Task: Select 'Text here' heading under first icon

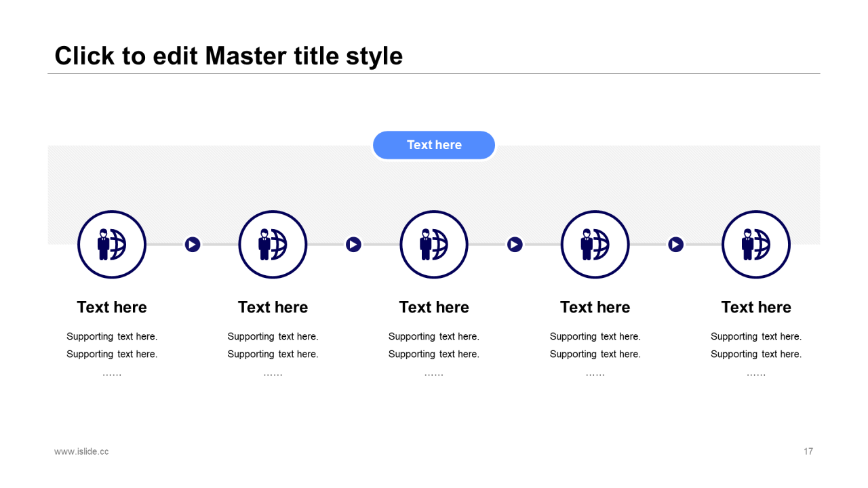Action: tap(112, 307)
